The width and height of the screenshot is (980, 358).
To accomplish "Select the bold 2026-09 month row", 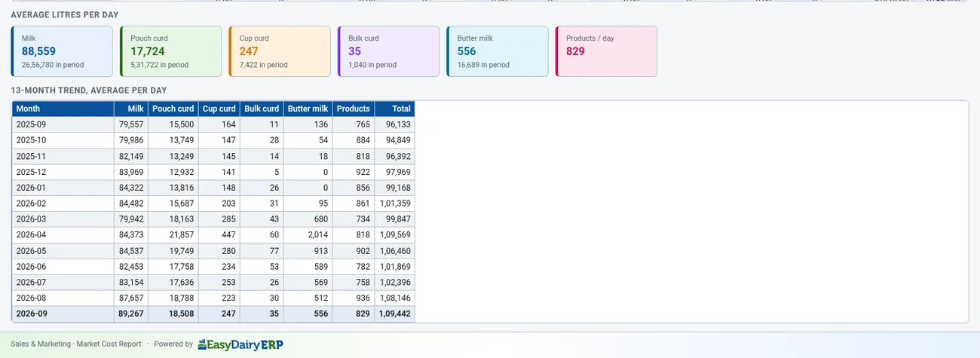I will 213,314.
